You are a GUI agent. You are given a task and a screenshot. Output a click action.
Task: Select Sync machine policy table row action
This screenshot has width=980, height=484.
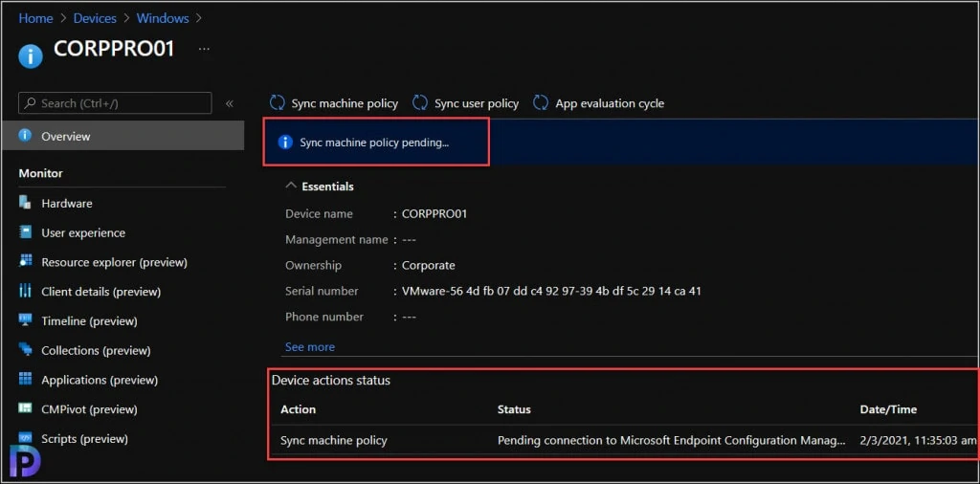pyautogui.click(x=334, y=440)
